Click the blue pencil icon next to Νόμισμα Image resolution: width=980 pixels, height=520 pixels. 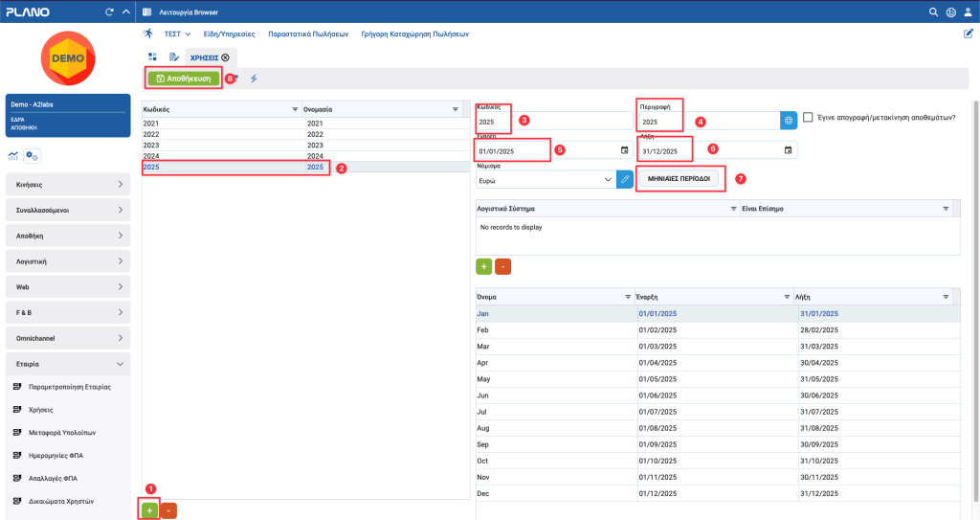click(x=624, y=180)
